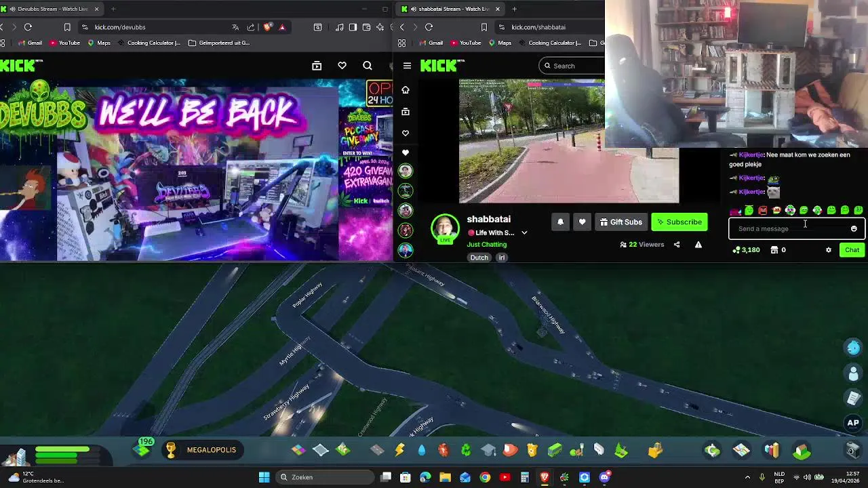This screenshot has width=868, height=488.
Task: Select the Dutch tag
Action: (x=479, y=258)
